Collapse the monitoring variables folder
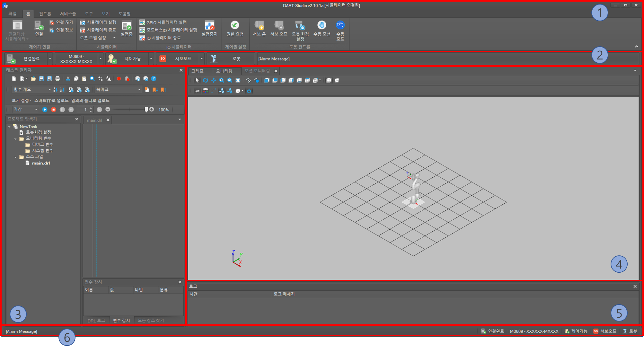Viewport: 644px width, 352px height. tap(15, 139)
